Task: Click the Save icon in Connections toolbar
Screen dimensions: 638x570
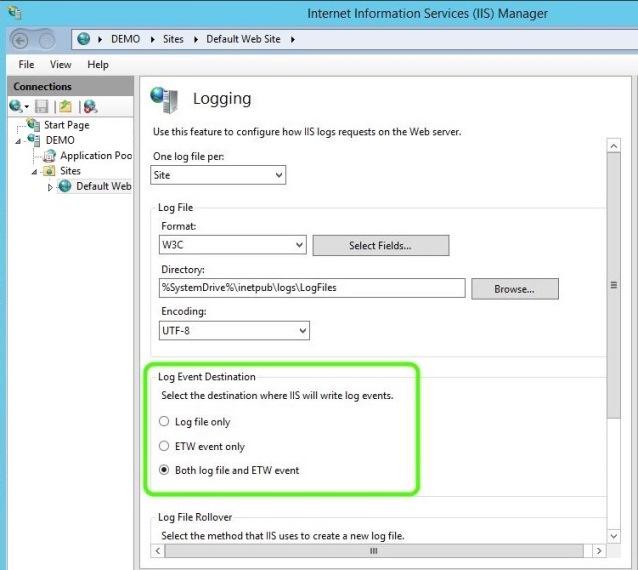Action: (42, 107)
